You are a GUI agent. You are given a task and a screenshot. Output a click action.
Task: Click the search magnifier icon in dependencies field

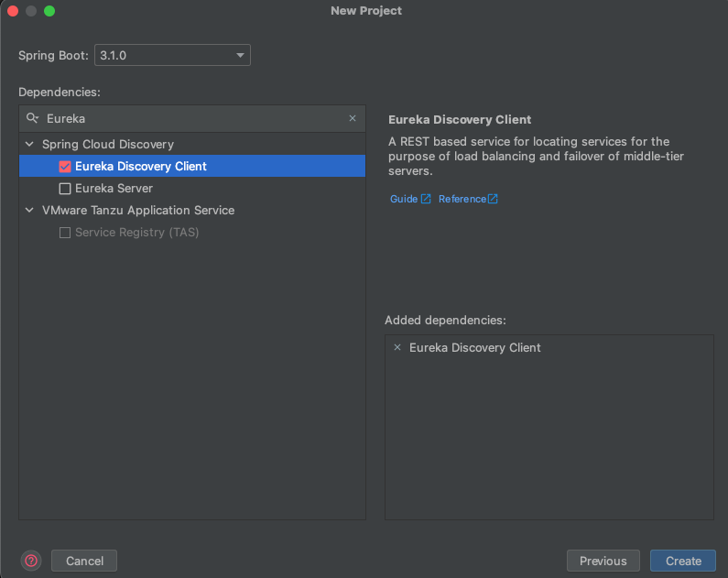point(32,118)
